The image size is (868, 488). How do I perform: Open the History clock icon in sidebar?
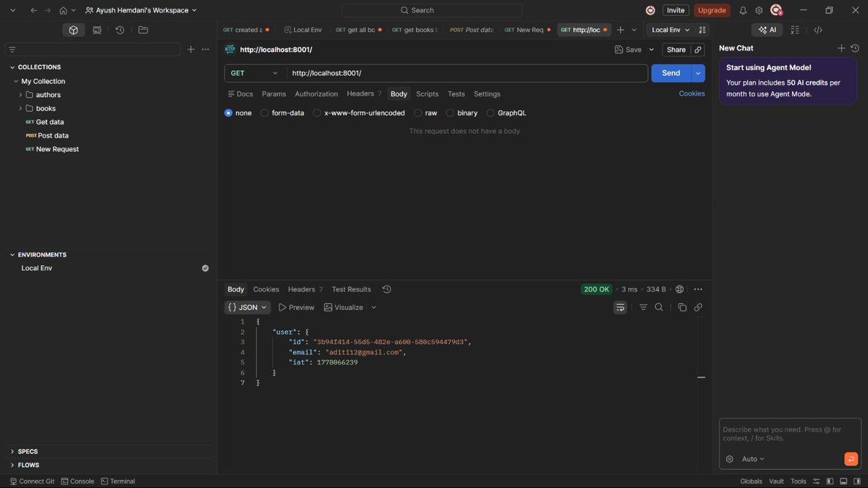[120, 30]
